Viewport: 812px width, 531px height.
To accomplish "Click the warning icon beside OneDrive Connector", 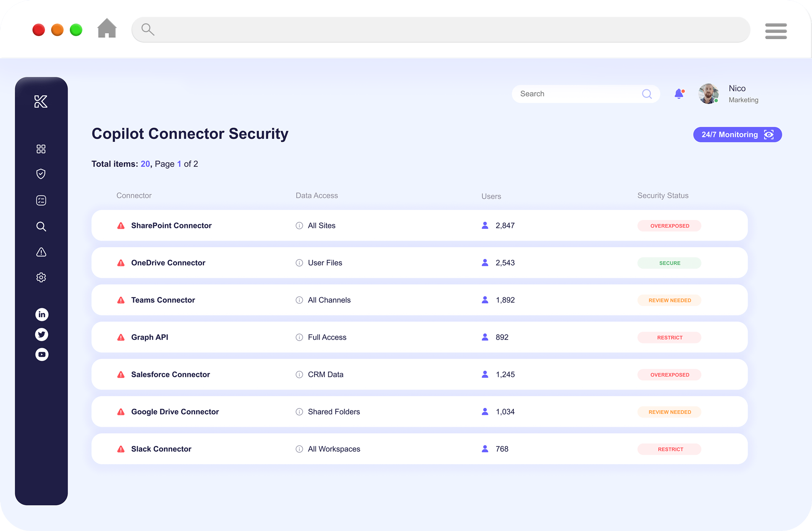I will tap(121, 263).
